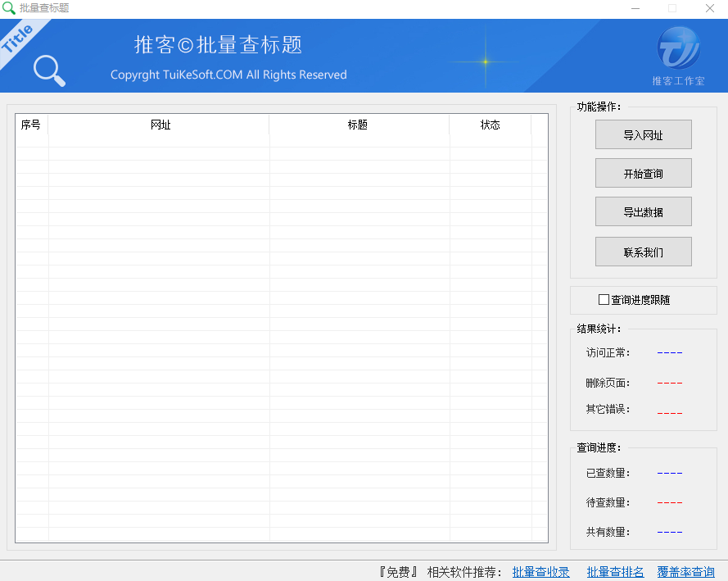Click the 标题 column header
728x581 pixels.
358,125
